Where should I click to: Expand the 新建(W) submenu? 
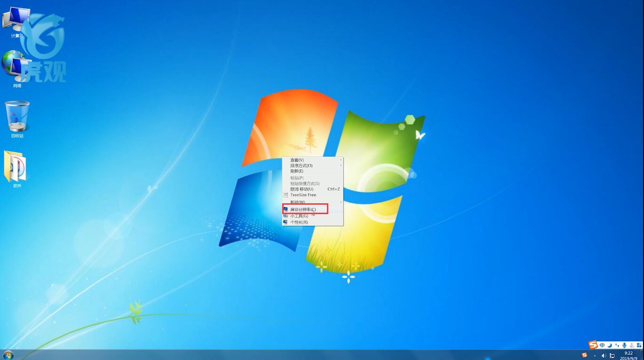(312, 202)
